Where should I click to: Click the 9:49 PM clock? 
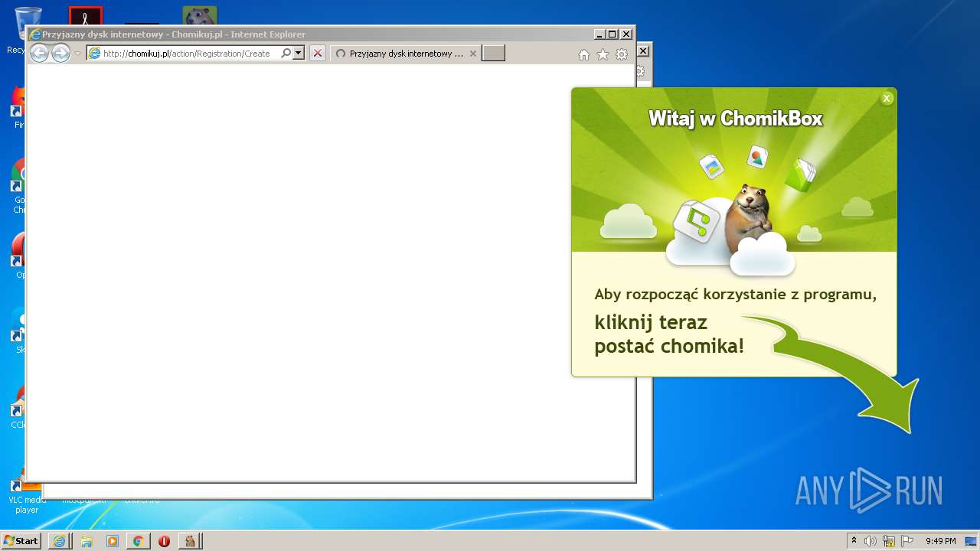pos(941,541)
